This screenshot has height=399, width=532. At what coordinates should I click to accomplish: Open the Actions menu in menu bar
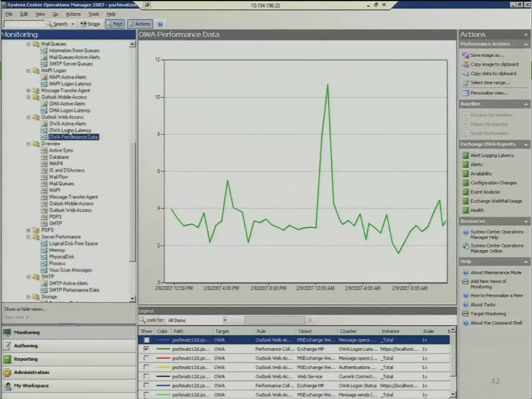73,14
